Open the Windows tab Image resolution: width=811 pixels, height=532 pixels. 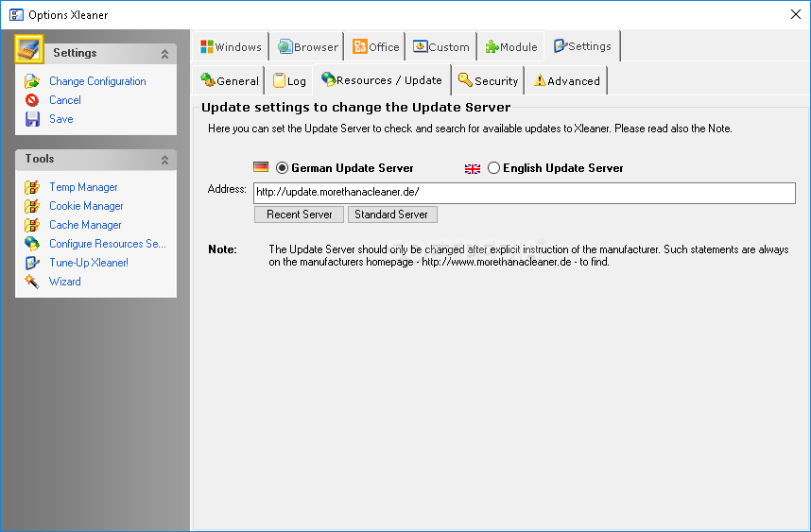[x=231, y=47]
